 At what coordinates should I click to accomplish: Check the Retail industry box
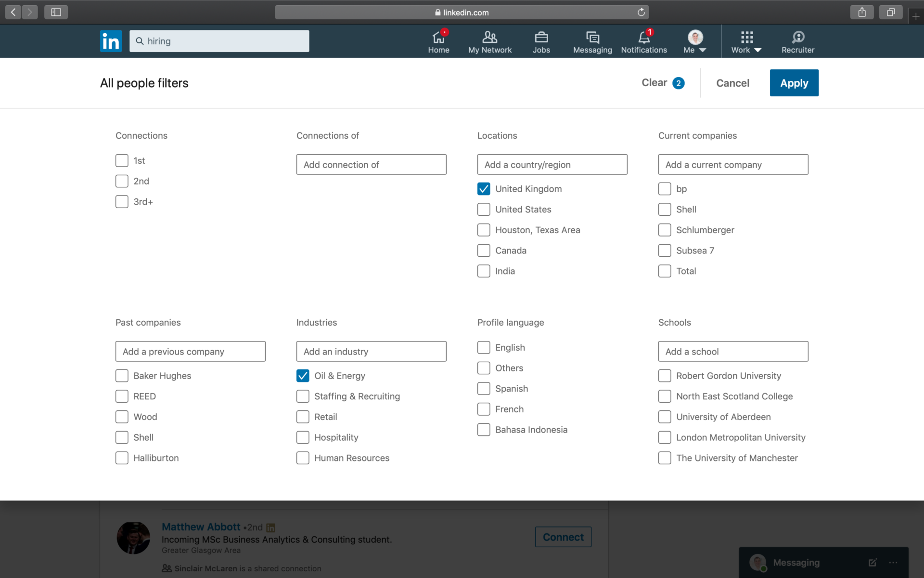[x=303, y=417]
